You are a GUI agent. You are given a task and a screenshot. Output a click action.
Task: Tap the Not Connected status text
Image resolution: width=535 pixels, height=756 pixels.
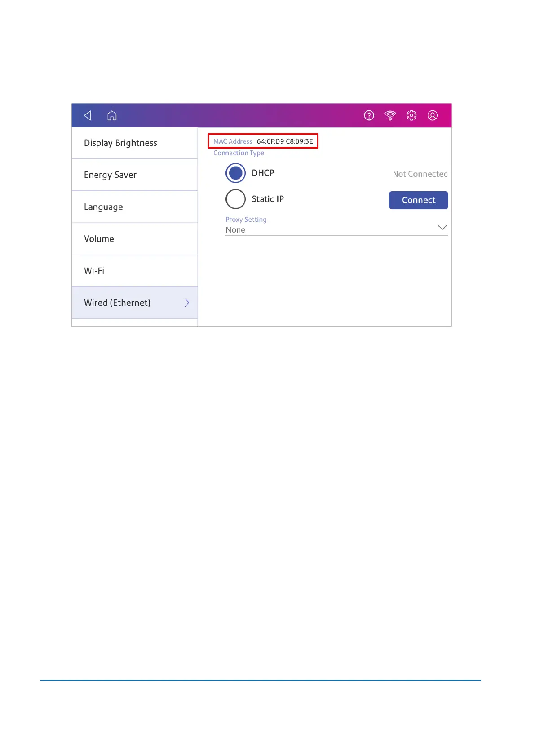tap(420, 174)
